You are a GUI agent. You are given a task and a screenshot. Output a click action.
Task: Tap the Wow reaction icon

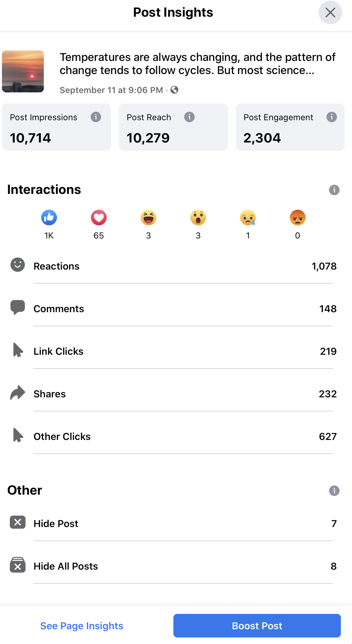[198, 218]
